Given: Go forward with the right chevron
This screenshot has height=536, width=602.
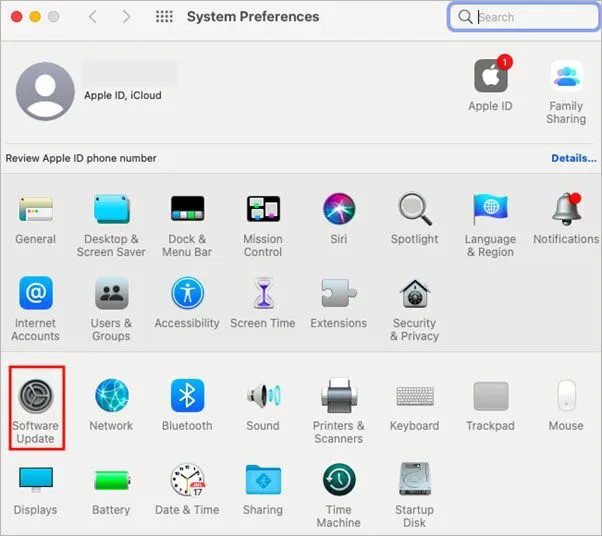Looking at the screenshot, I should click(126, 17).
